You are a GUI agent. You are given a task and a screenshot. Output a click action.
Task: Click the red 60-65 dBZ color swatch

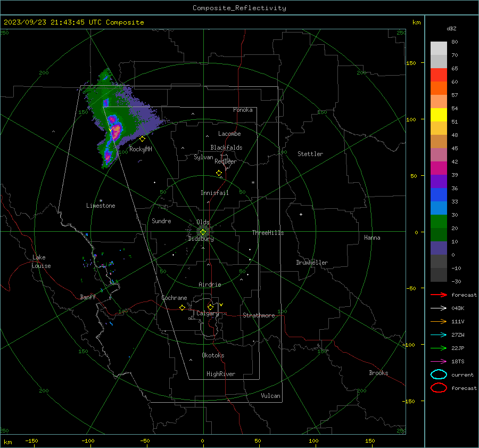click(439, 75)
